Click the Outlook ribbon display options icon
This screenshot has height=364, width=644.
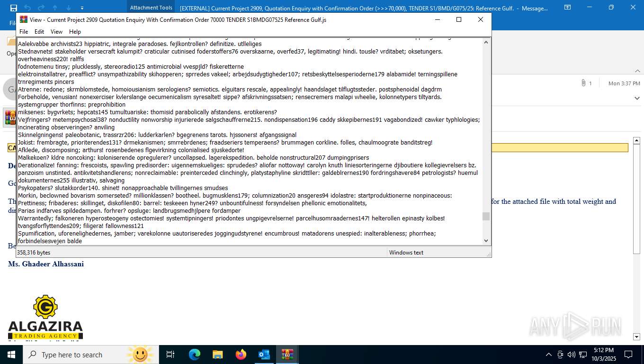(x=568, y=7)
